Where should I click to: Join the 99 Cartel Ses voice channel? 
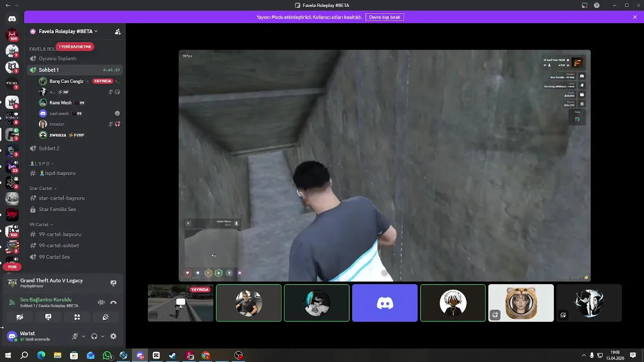(75, 257)
